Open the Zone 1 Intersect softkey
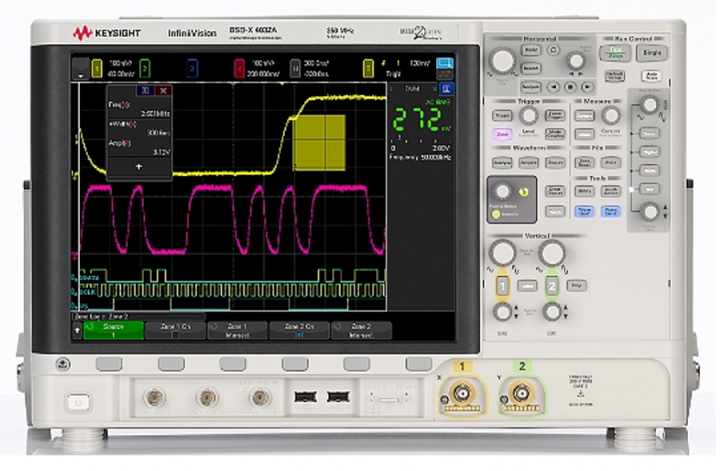 tap(237, 331)
